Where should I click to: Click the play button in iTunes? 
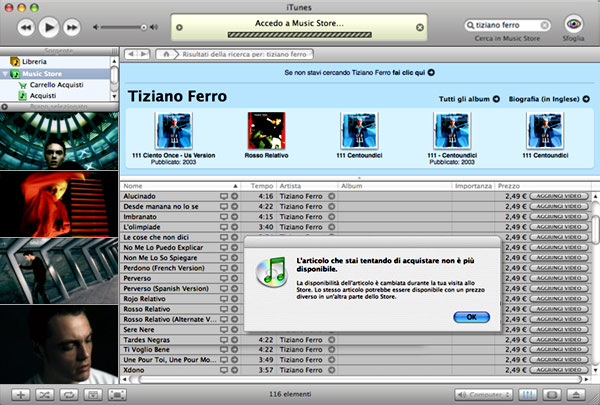pyautogui.click(x=50, y=26)
